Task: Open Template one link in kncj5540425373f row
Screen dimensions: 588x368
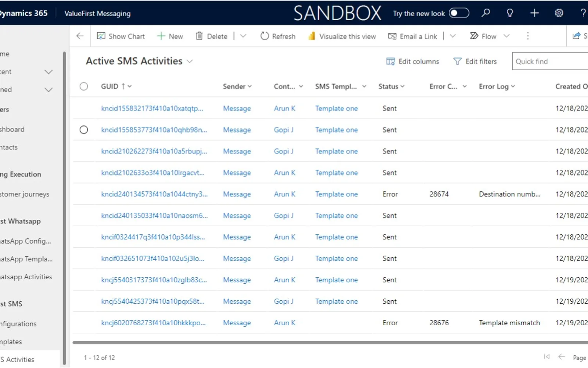Action: pos(336,301)
